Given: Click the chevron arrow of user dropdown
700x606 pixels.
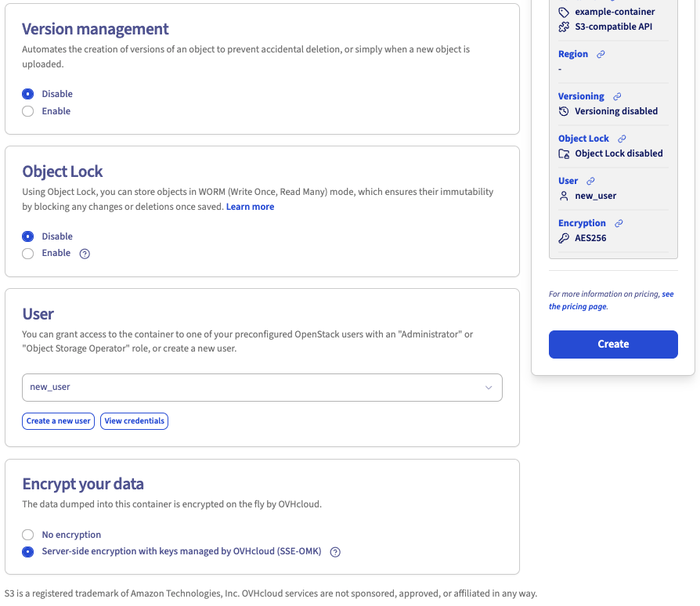Looking at the screenshot, I should pos(489,388).
